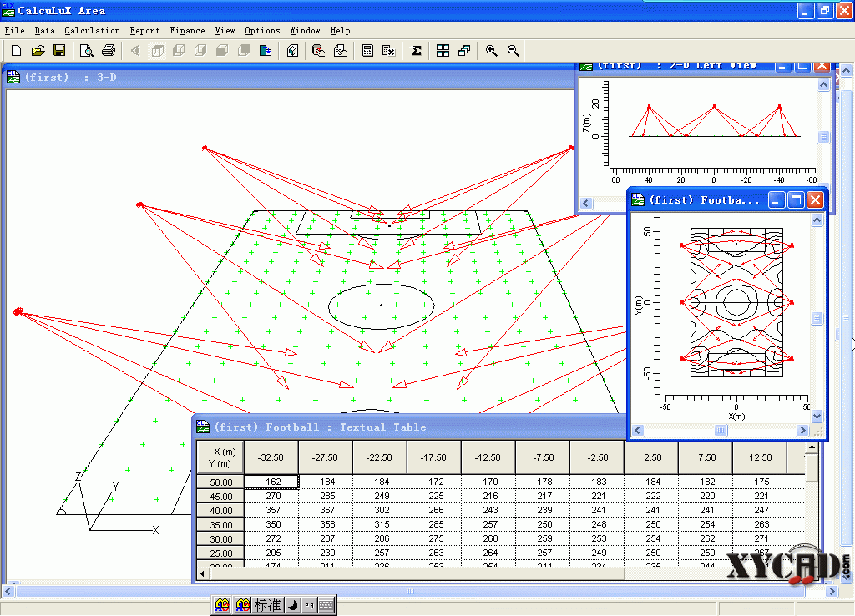Open the Options menu
This screenshot has height=616, width=855.
pos(262,31)
